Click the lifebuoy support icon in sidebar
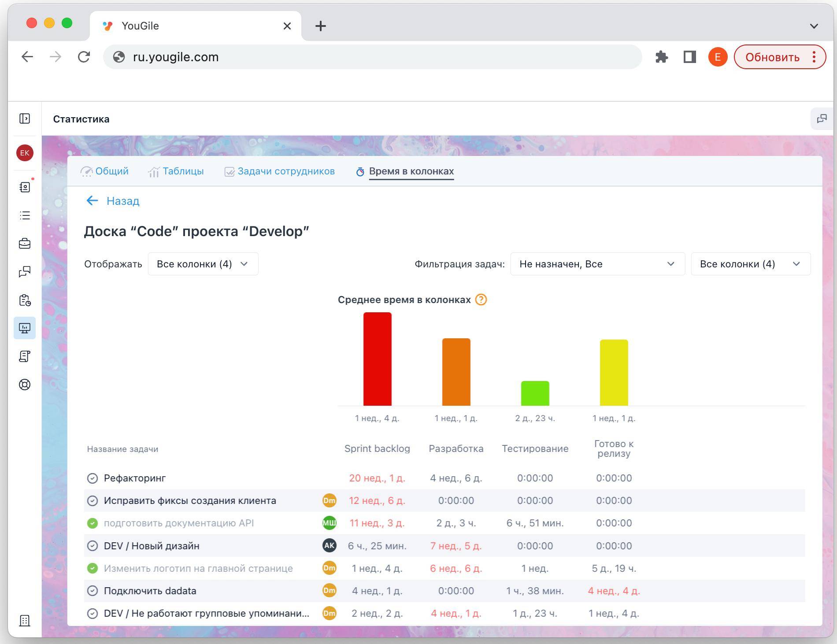Image resolution: width=837 pixels, height=644 pixels. tap(25, 385)
